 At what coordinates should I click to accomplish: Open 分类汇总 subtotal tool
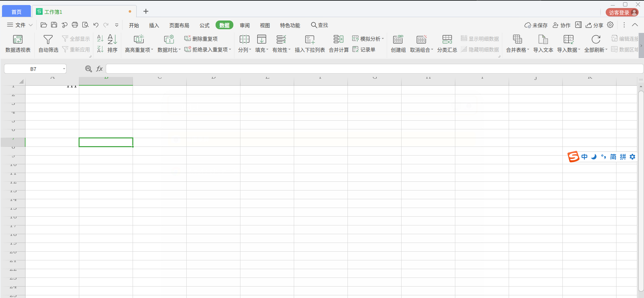coord(447,44)
